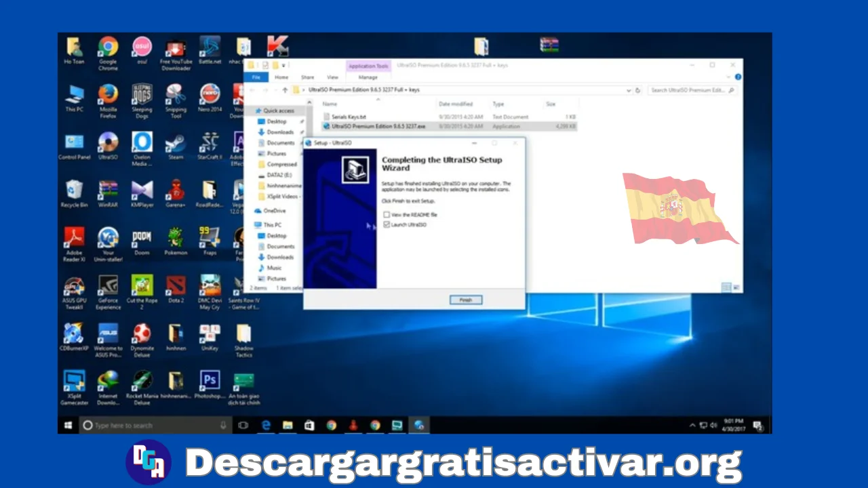
Task: Refresh the Explorer folder view
Action: [x=639, y=90]
